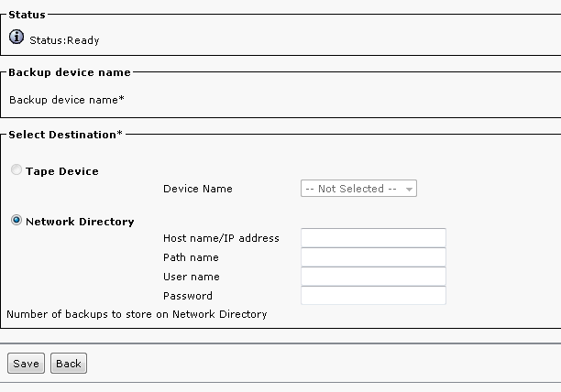Click the Password input field
561x392 pixels.
(x=373, y=296)
